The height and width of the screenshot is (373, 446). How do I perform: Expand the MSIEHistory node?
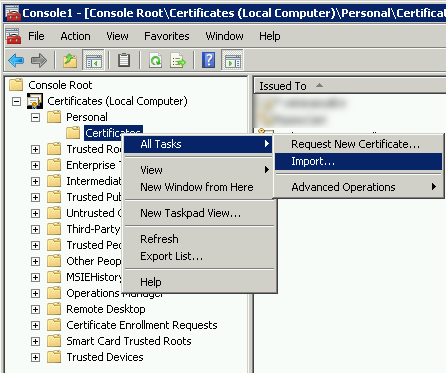35,277
